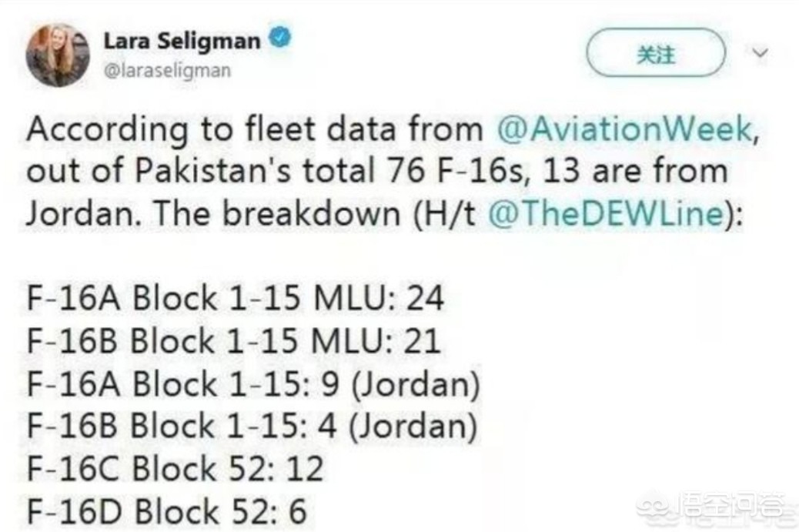
Task: Click the text 'Pakistan's total 76 F-16s'
Action: click(329, 171)
